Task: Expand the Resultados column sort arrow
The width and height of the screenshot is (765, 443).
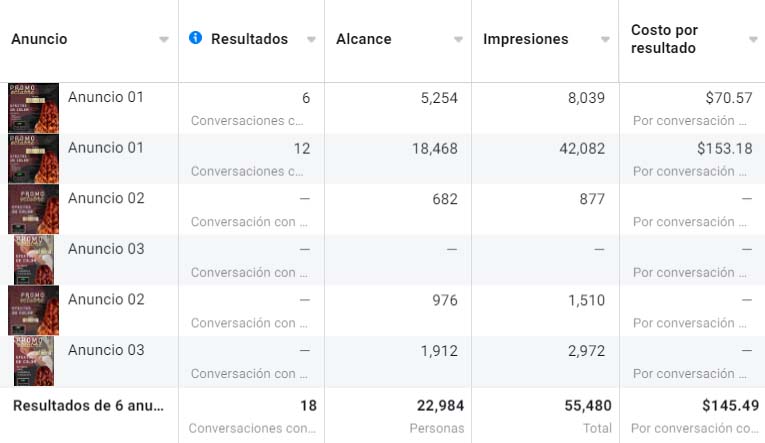Action: point(311,40)
